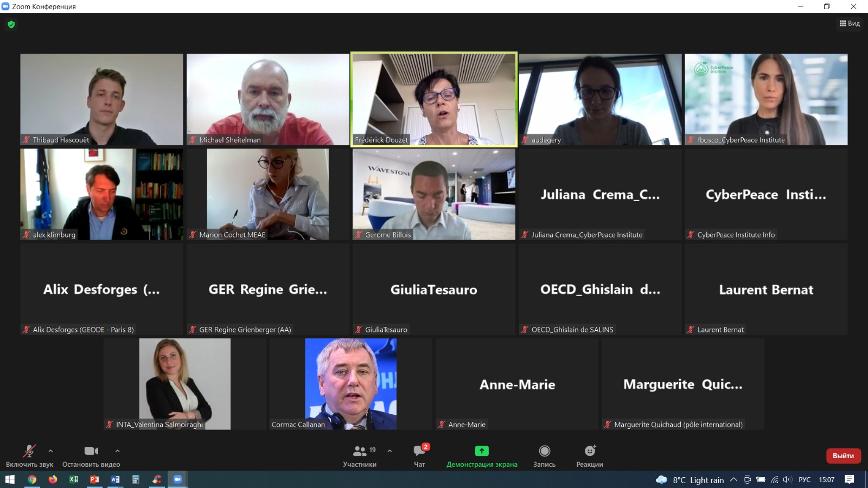
Task: Select Gerome Billois video tile
Action: point(434,194)
